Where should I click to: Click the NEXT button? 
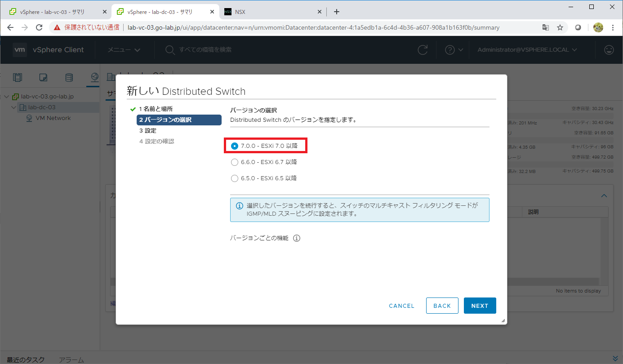(480, 306)
